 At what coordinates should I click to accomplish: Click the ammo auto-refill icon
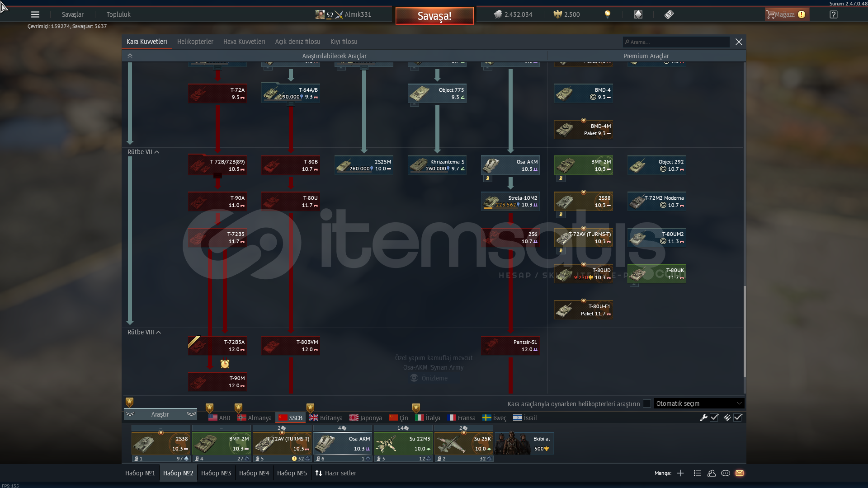pos(727,418)
